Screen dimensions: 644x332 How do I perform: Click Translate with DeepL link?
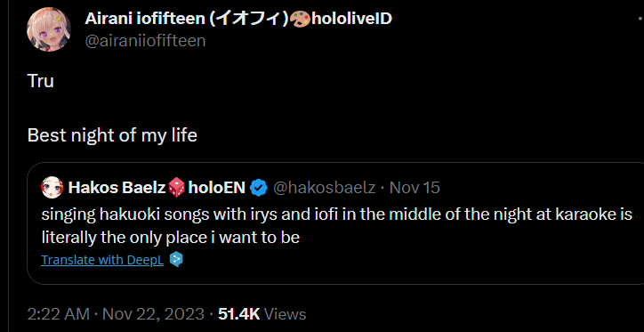pyautogui.click(x=102, y=260)
